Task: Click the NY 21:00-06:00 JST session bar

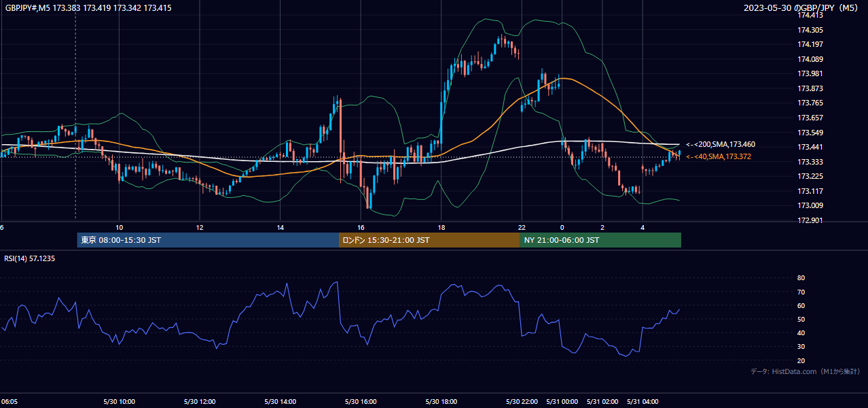Action: tap(600, 240)
